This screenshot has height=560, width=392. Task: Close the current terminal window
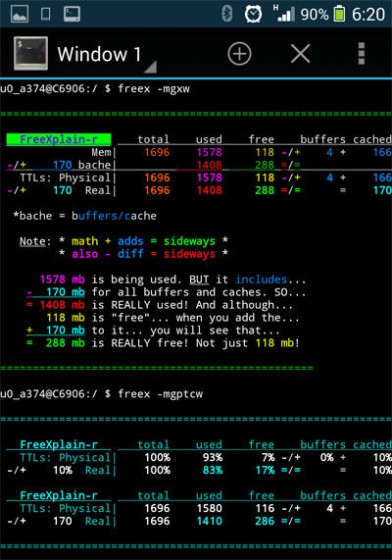(300, 54)
